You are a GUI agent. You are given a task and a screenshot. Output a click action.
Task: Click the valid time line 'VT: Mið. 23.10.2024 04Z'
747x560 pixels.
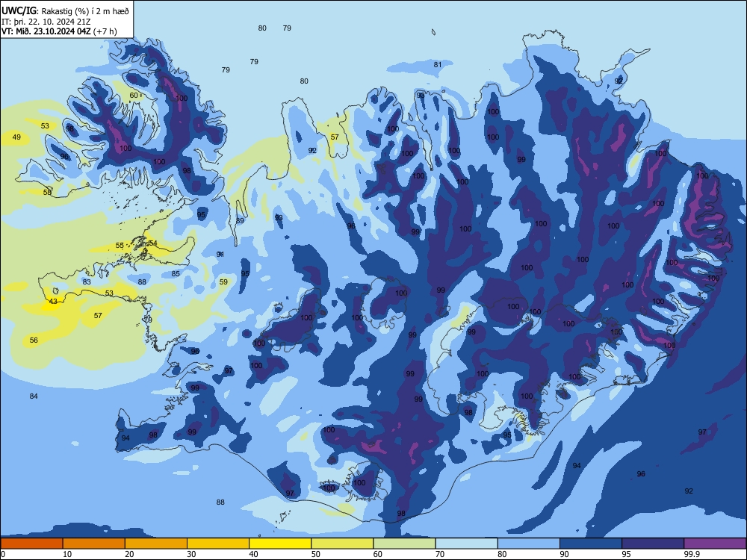tap(46, 31)
